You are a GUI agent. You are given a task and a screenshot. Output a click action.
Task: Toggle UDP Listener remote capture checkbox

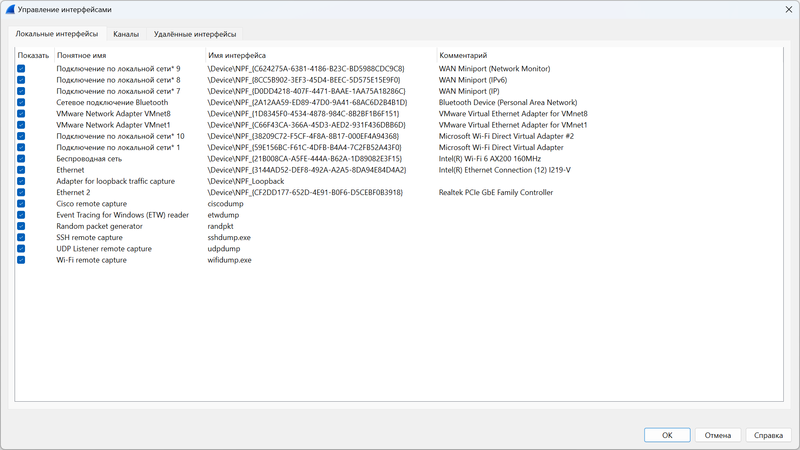click(x=21, y=248)
